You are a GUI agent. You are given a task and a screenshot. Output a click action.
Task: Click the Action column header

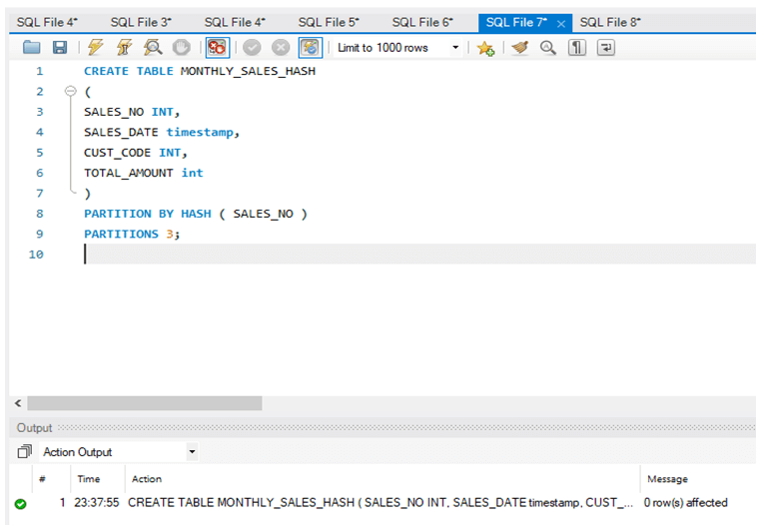coord(147,479)
